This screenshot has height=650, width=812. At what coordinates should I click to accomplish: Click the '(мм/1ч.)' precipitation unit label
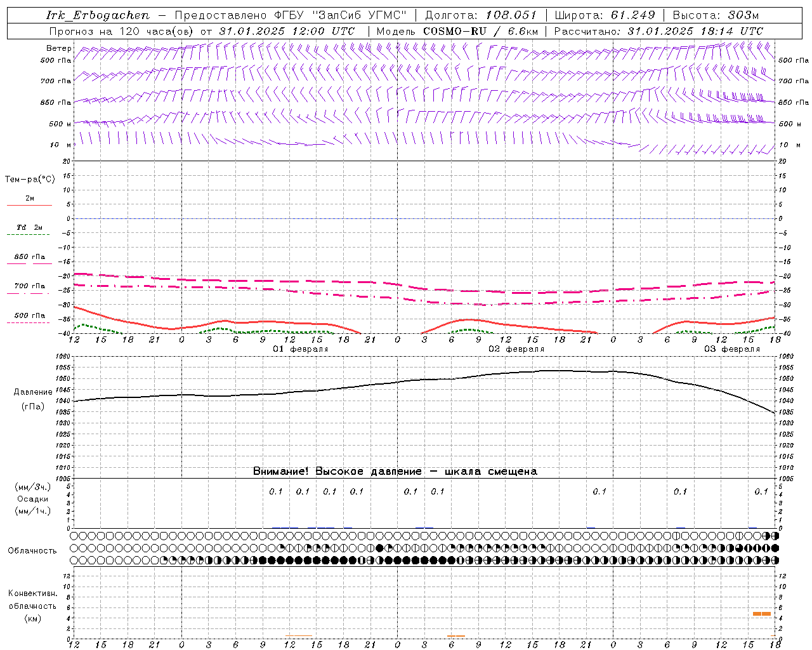(x=32, y=511)
